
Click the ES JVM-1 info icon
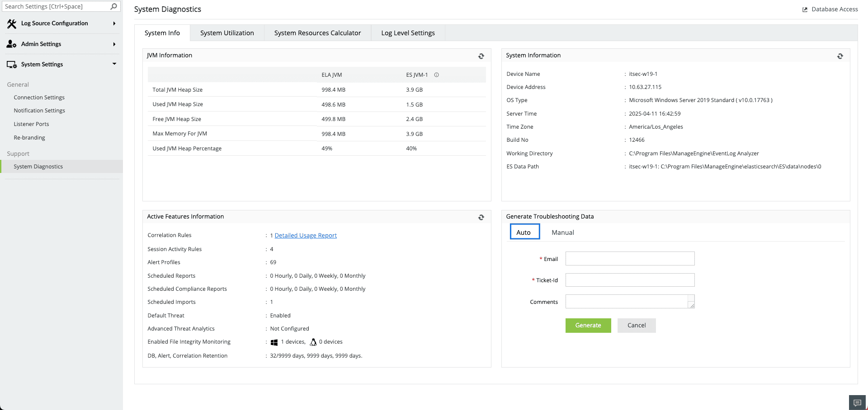coord(436,75)
